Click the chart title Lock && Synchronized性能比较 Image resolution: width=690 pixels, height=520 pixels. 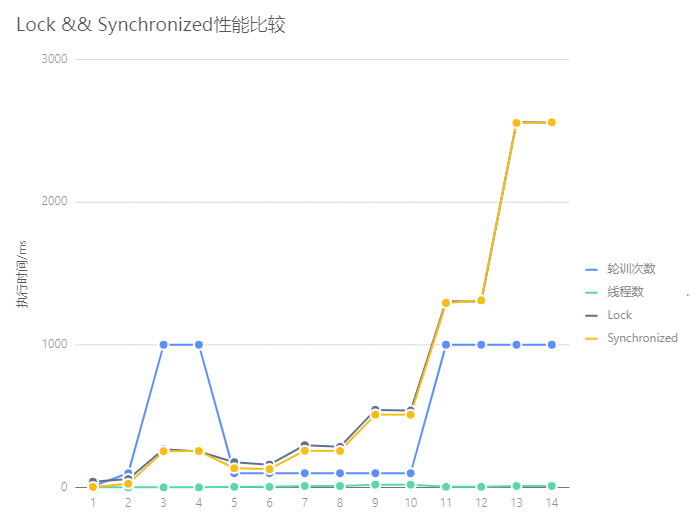click(x=151, y=24)
